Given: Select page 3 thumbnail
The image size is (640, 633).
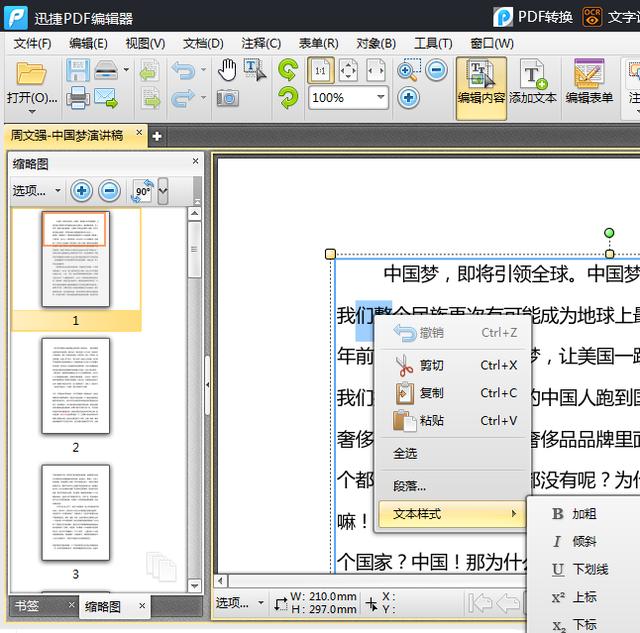Looking at the screenshot, I should (76, 513).
